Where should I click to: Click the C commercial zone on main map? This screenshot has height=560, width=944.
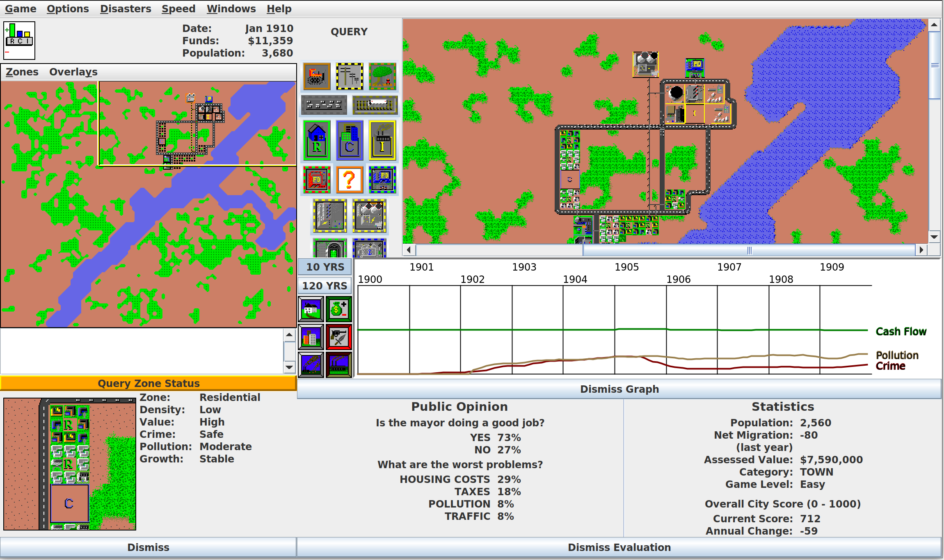(570, 180)
